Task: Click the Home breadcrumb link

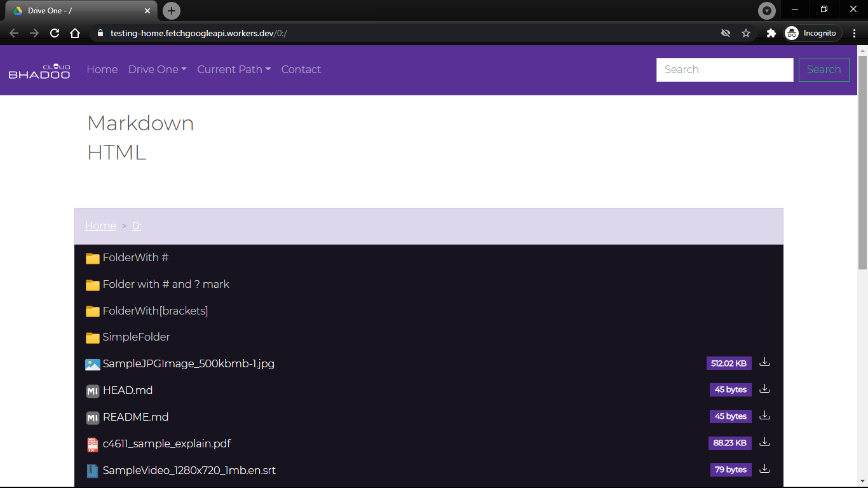Action: coord(100,226)
